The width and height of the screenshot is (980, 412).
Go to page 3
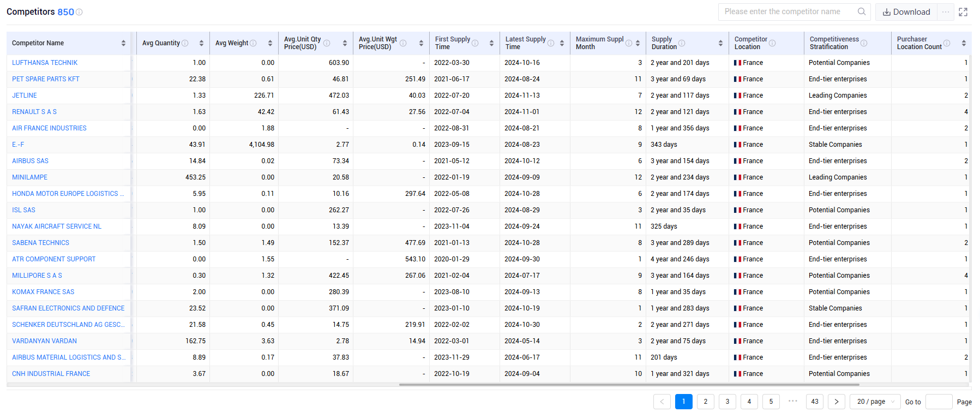(x=728, y=402)
